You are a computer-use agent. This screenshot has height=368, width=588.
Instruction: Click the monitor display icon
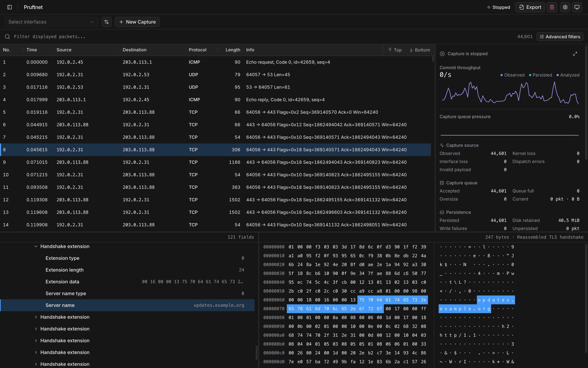[x=577, y=7]
